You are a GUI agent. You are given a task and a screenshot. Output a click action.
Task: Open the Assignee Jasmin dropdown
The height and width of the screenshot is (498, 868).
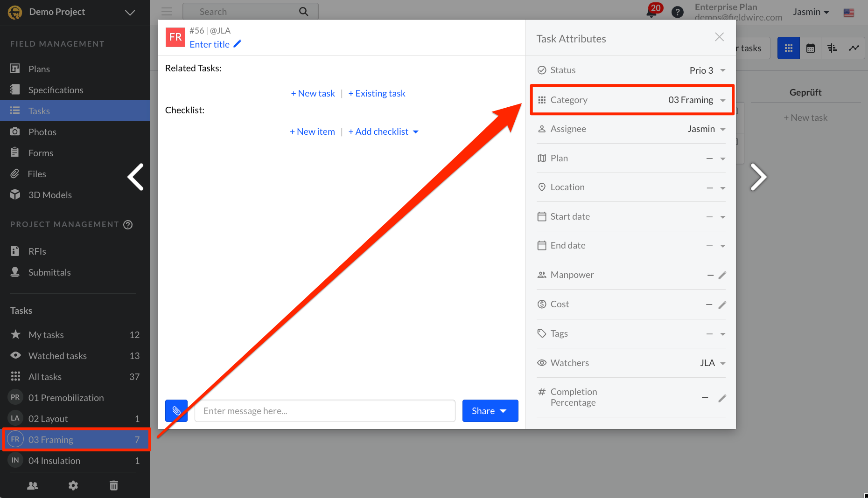click(722, 129)
